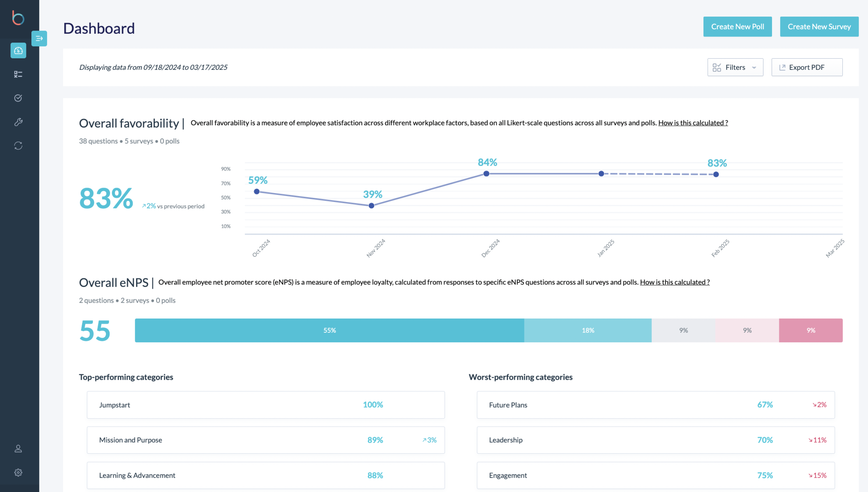The image size is (868, 492).
Task: Click the date range 'Displaying data from' text
Action: click(153, 67)
